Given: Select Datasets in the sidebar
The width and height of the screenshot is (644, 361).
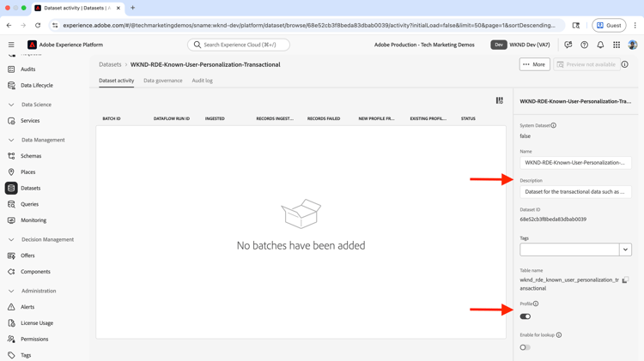Looking at the screenshot, I should coord(30,188).
